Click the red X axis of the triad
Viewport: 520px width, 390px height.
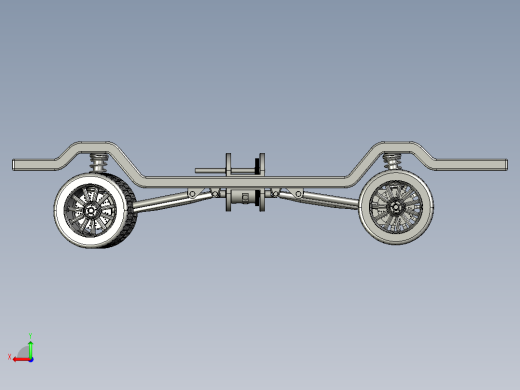[21, 360]
